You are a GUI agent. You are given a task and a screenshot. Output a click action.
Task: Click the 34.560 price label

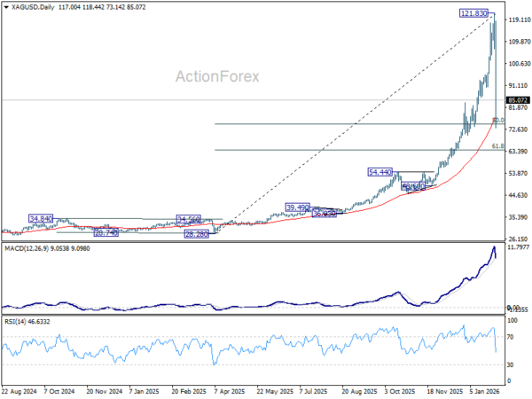(189, 219)
